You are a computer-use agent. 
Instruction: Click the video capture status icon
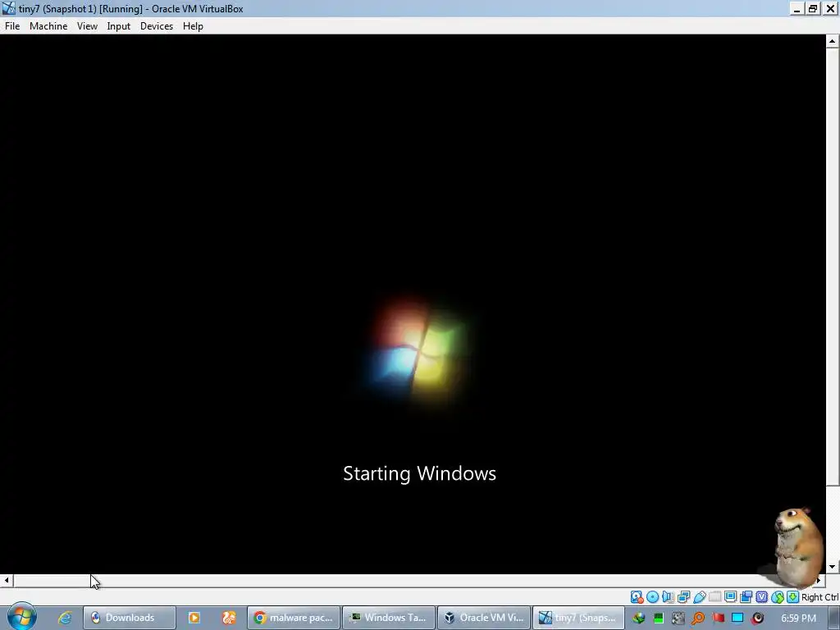pos(746,597)
